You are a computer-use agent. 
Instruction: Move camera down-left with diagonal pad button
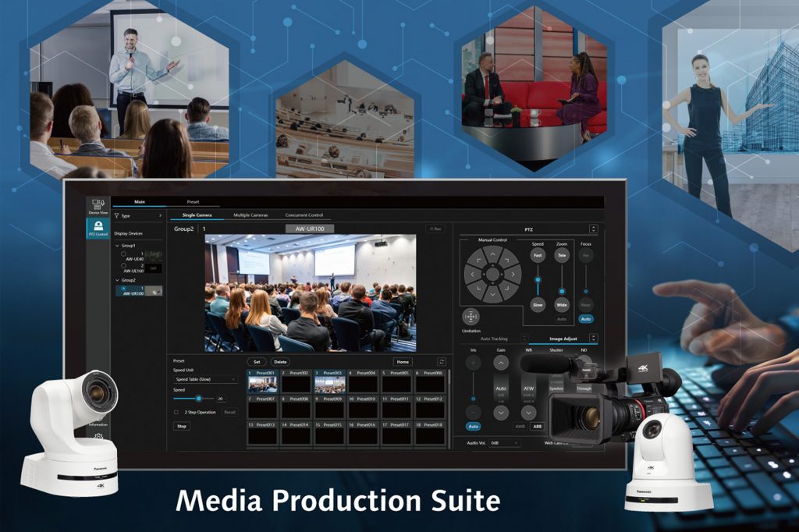click(478, 289)
